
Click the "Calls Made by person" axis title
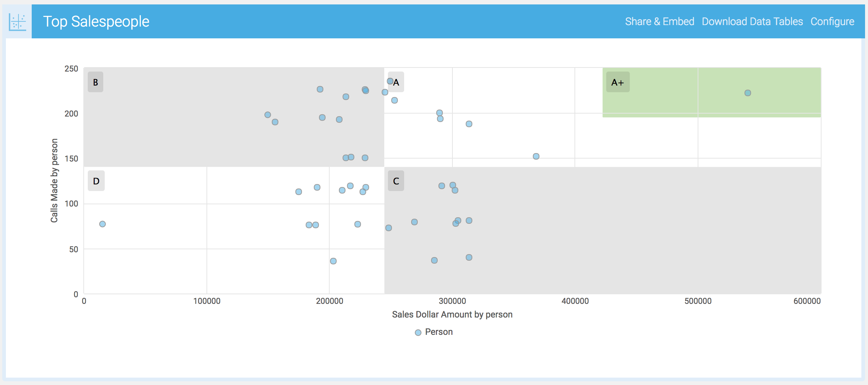pyautogui.click(x=54, y=181)
